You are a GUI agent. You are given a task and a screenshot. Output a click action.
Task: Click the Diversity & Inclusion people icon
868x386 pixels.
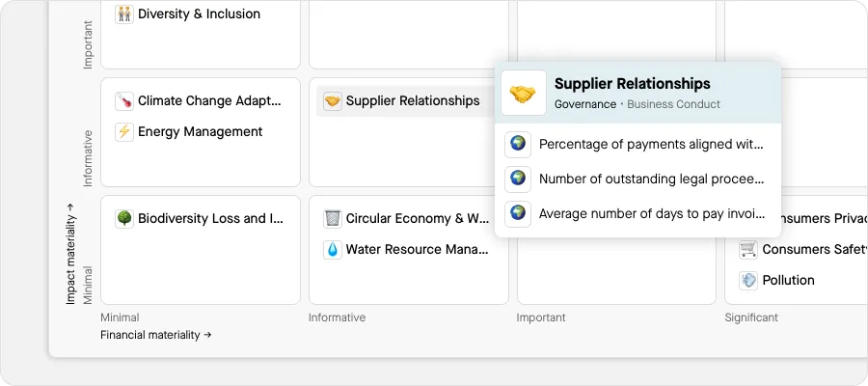(x=124, y=14)
